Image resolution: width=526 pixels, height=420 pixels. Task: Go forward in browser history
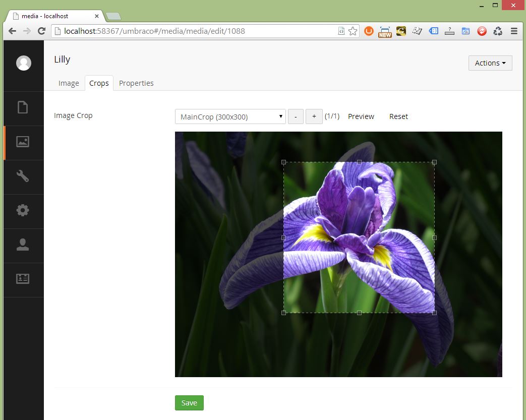[27, 31]
